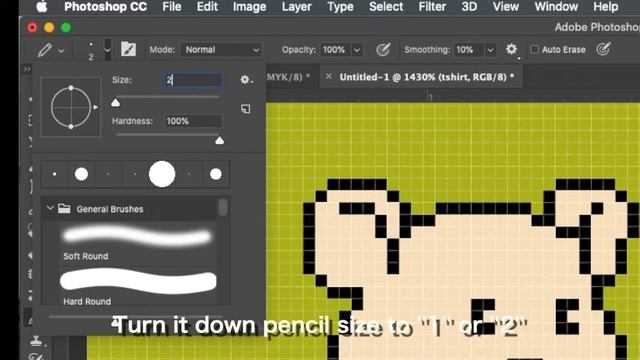Enable the Auto Erase checkbox
Screen dimensions: 640x360
pos(534,49)
